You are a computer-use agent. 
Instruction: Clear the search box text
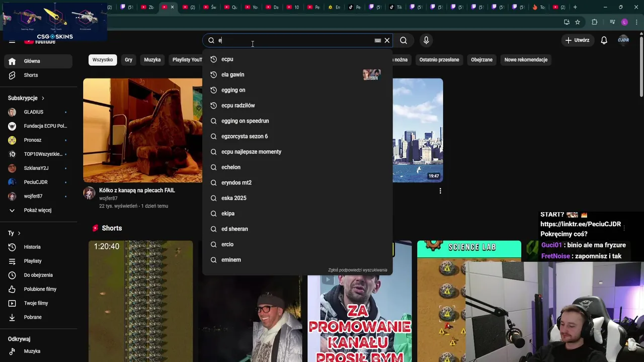coord(387,40)
